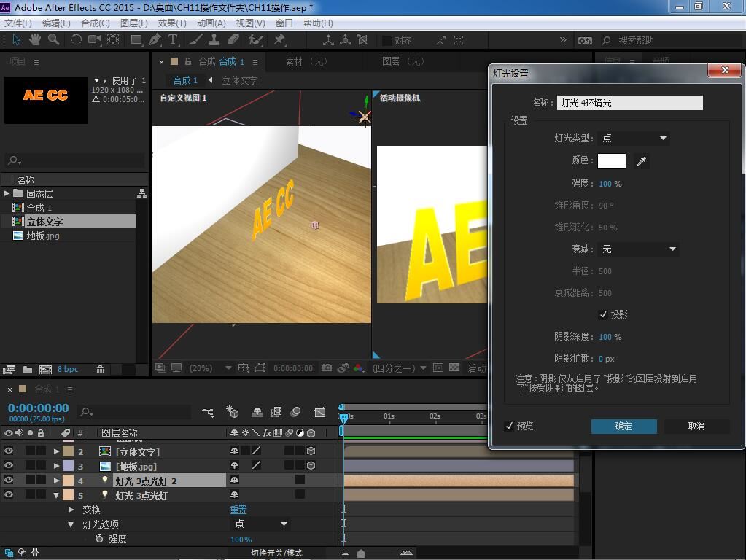The image size is (746, 560).
Task: Click the View Axis mode icon
Action: tap(362, 40)
